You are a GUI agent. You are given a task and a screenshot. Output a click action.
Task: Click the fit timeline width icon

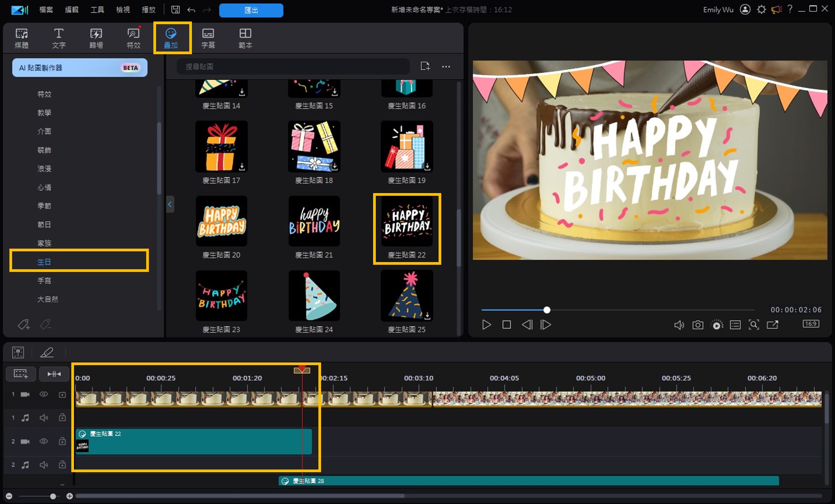pyautogui.click(x=54, y=374)
